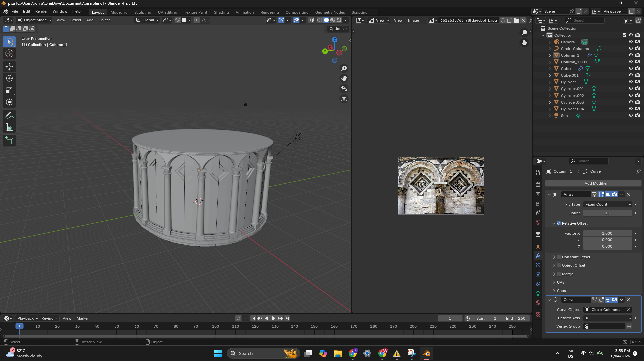Switch to Wireframe viewport shading
The height and width of the screenshot is (361, 644).
coord(319,20)
